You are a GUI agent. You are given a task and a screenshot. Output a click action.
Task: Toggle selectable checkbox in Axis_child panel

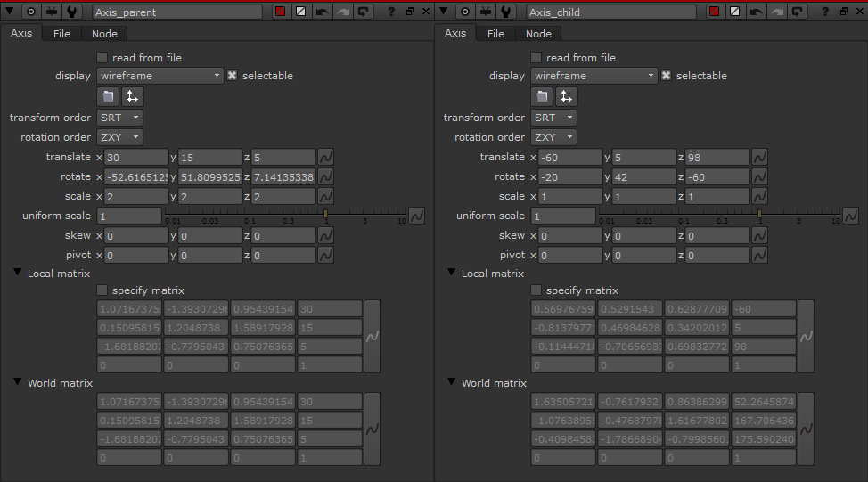click(666, 76)
